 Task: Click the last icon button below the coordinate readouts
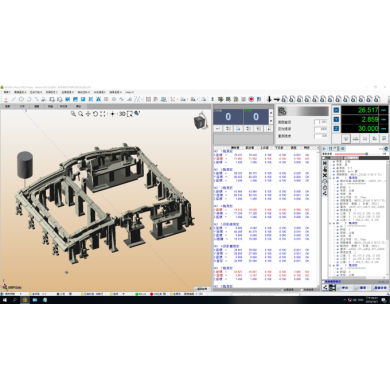(x=384, y=138)
